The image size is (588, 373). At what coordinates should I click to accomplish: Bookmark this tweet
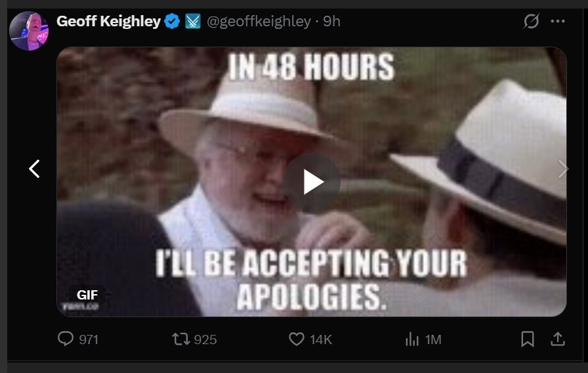pos(527,339)
